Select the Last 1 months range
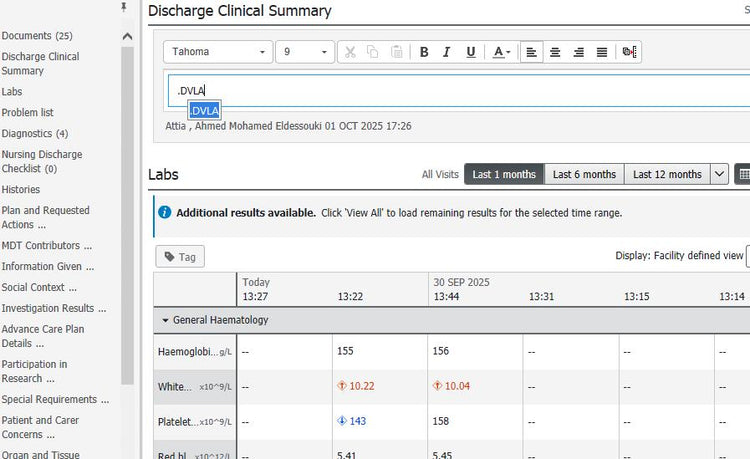Screen dimensions: 750x459 (x=504, y=174)
